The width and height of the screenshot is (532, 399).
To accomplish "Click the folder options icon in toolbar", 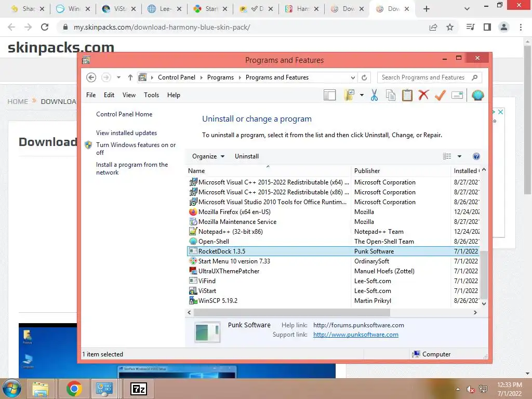I will (x=349, y=96).
